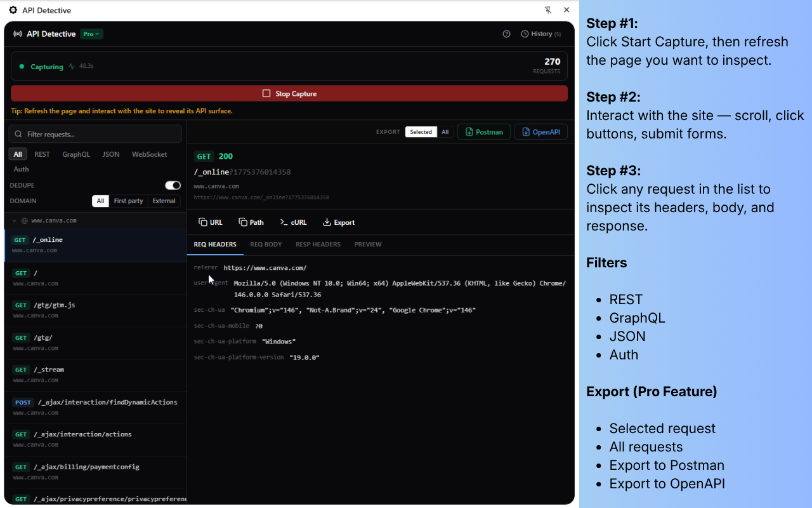Click the activity pulse icon beside 48.3s
Screen dimensions: 812x508
pyautogui.click(x=72, y=66)
